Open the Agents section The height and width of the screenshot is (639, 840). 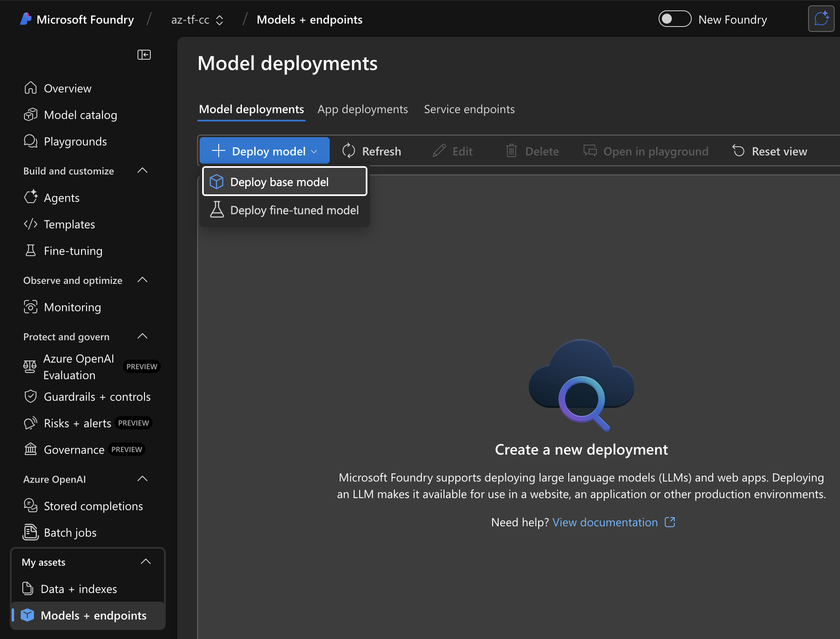pyautogui.click(x=61, y=197)
